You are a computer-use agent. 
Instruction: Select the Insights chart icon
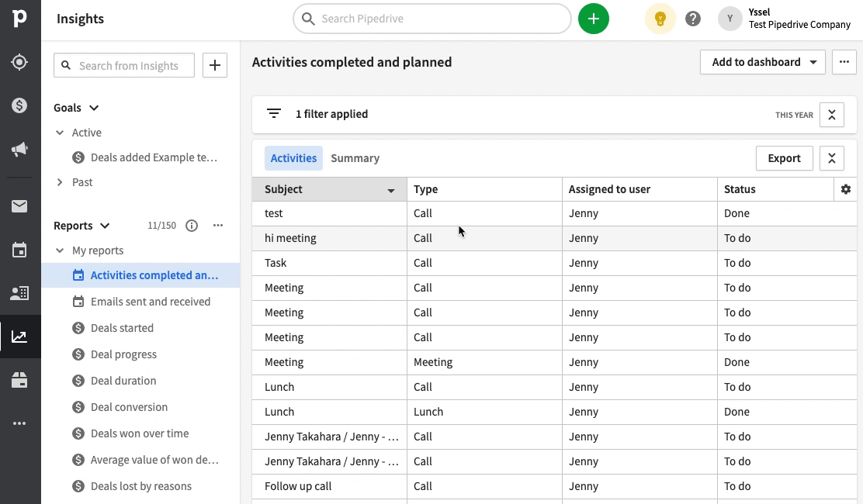[20, 336]
